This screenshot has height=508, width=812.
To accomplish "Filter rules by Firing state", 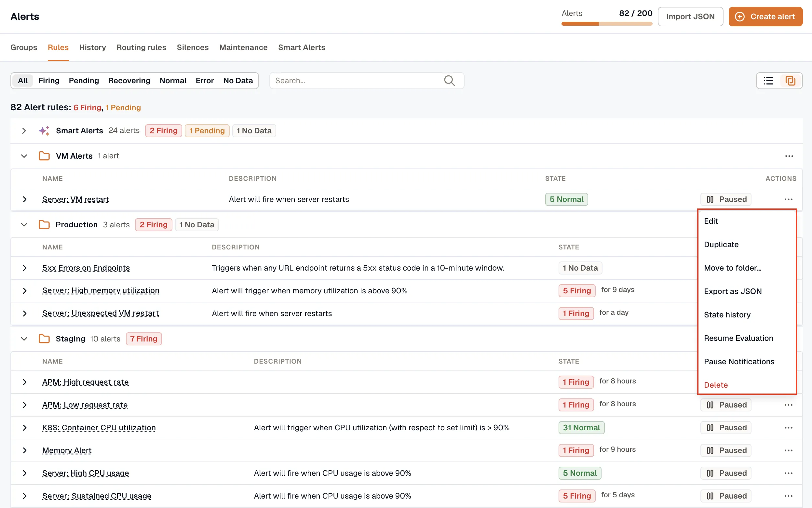I will (x=49, y=81).
